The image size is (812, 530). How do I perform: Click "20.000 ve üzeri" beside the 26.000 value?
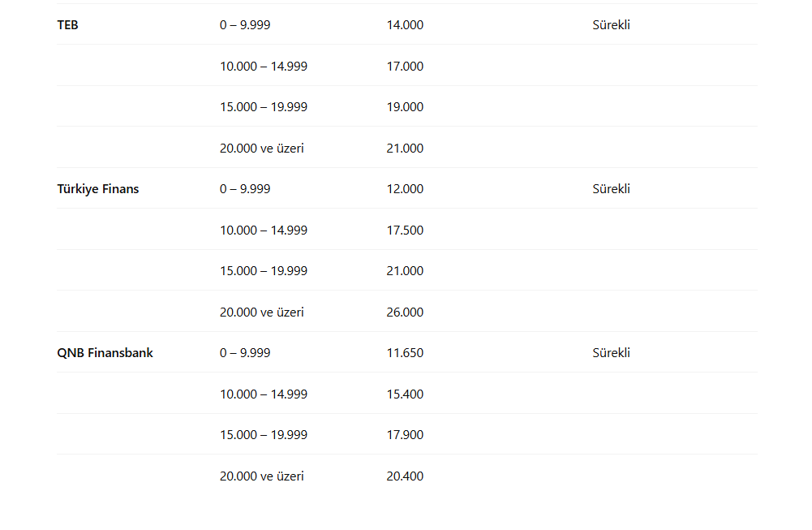[261, 312]
